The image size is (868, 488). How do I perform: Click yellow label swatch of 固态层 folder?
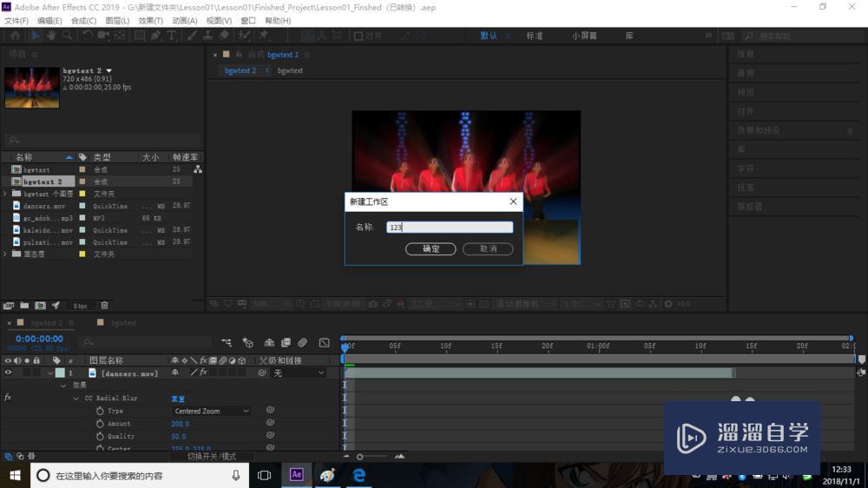pos(82,254)
